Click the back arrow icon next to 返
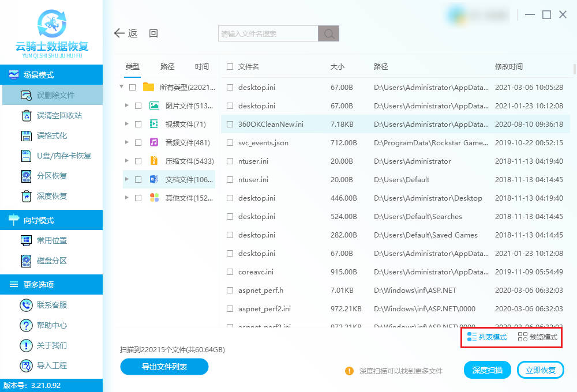The image size is (577, 392). coord(119,33)
